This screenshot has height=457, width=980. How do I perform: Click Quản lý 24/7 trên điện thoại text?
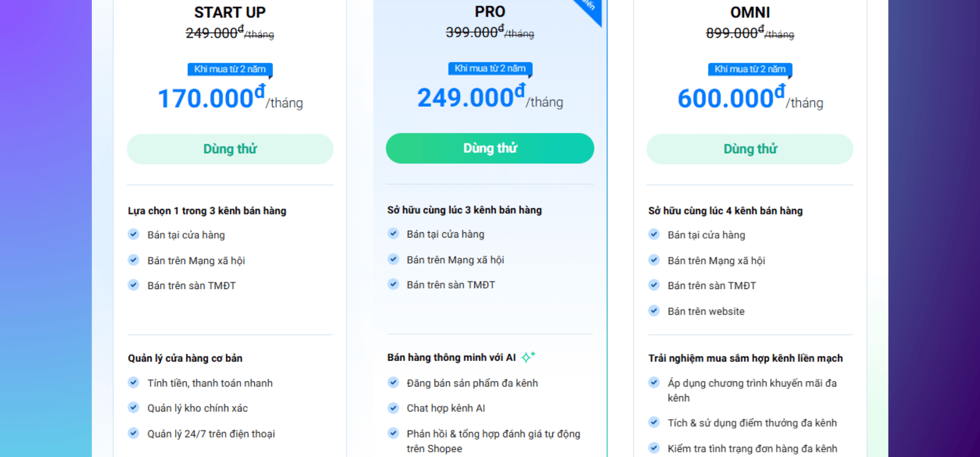211,434
